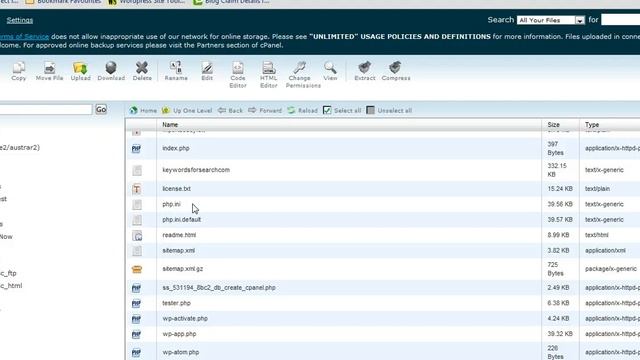
Task: Click the PHP icon beside index.php
Action: click(x=136, y=149)
